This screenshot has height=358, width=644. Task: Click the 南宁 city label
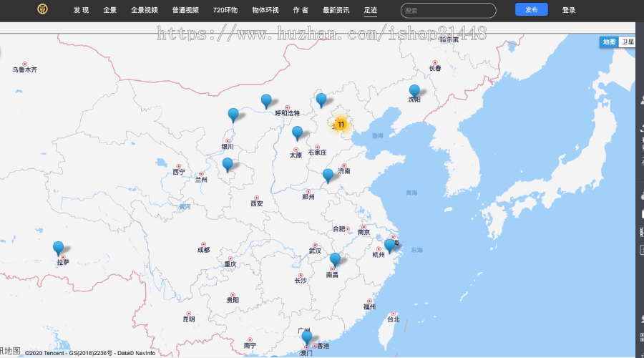[x=250, y=345]
